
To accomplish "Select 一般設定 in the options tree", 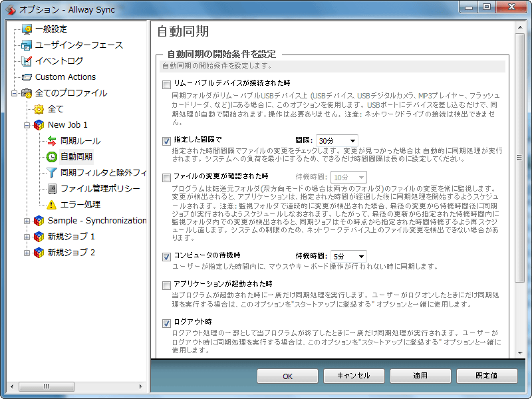I will click(51, 29).
